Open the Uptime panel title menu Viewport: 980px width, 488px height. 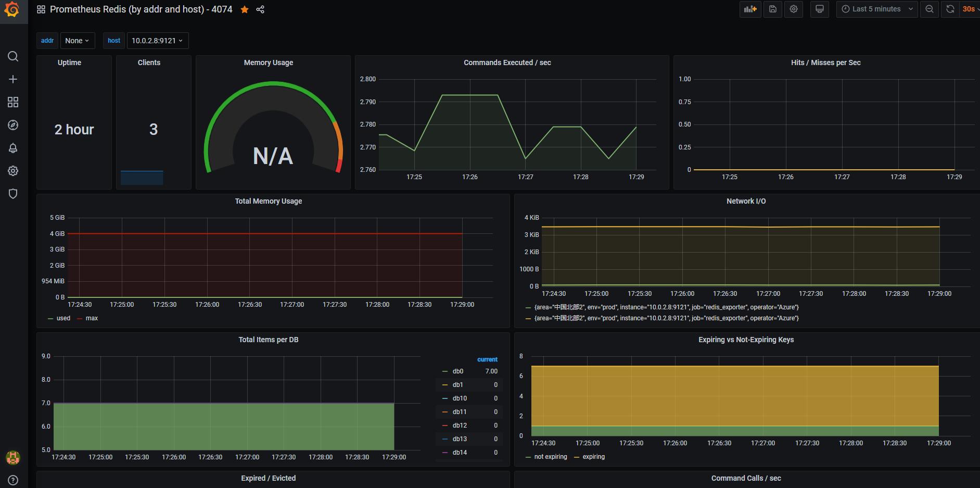69,62
